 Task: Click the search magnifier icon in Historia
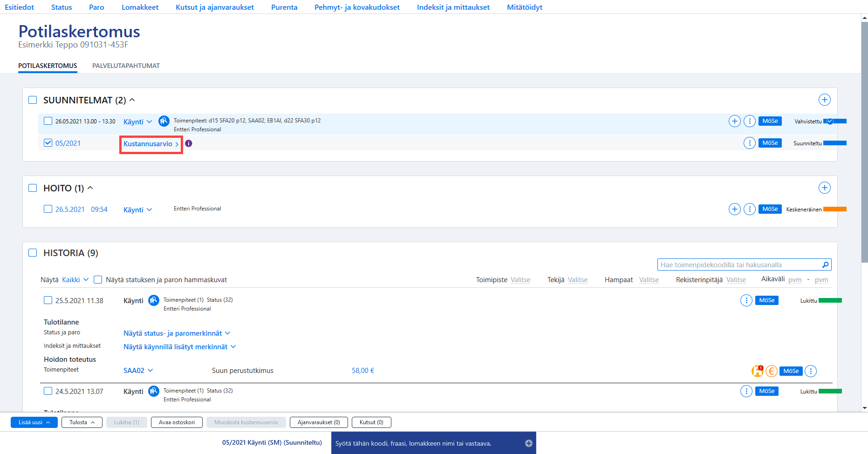826,264
